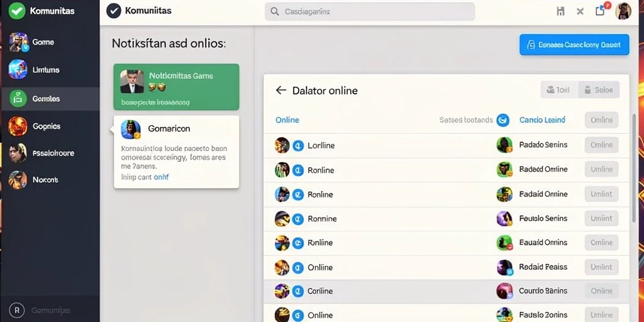Click blue circle beside Satees tootands
Screen dimensions: 644x322
click(502, 120)
